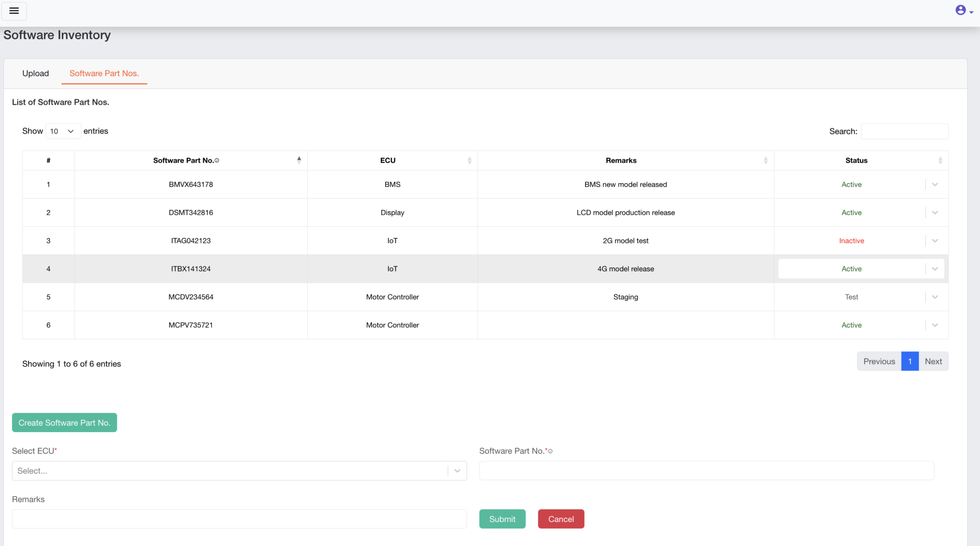
Task: Expand status dropdown for BMVX643178 row
Action: (x=935, y=185)
